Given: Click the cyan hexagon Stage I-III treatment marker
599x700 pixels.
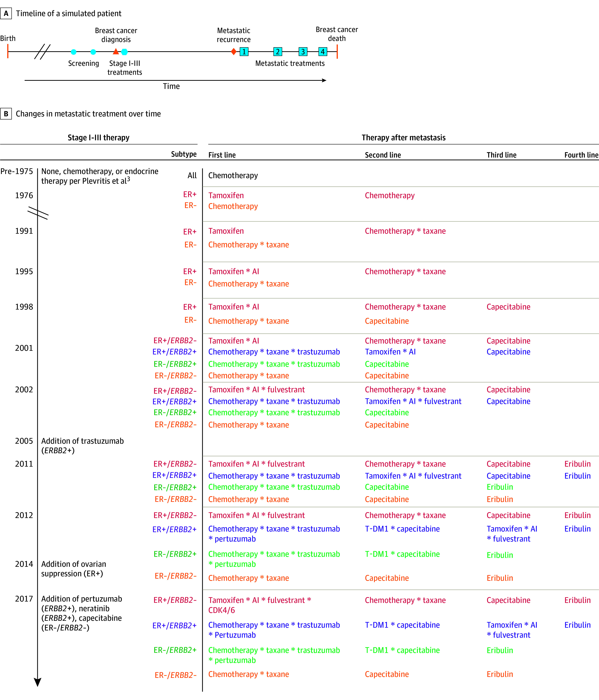Looking at the screenshot, I should tap(124, 52).
